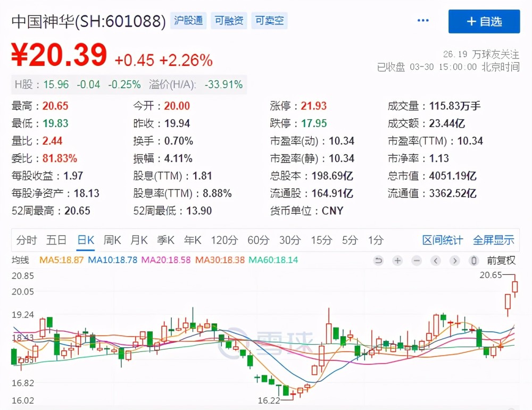Click the 流通值 value 3362.52亿
Viewport: 532px width, 410px height.
tap(453, 194)
